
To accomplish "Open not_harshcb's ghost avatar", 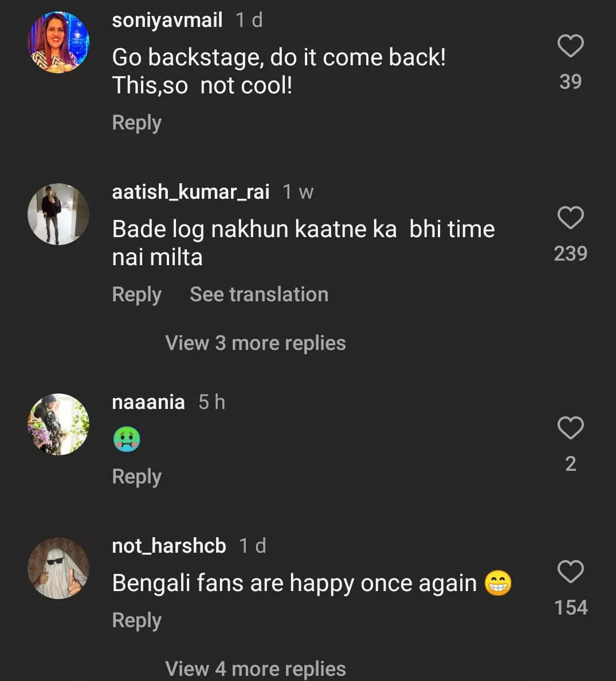I will (x=58, y=568).
